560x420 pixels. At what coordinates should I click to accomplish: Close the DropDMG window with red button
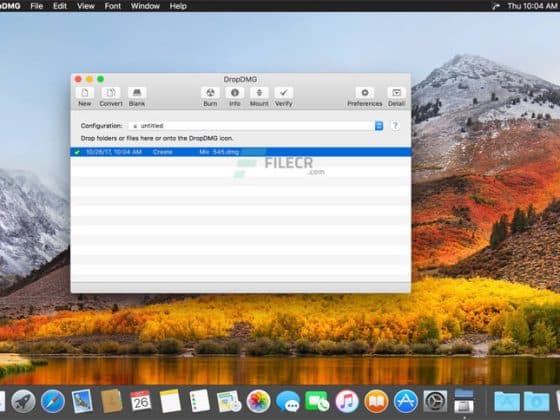[78, 79]
